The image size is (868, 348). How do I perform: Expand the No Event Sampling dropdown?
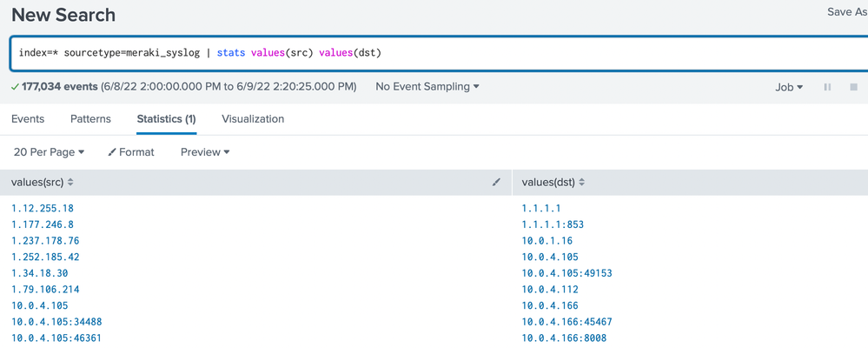pyautogui.click(x=427, y=87)
